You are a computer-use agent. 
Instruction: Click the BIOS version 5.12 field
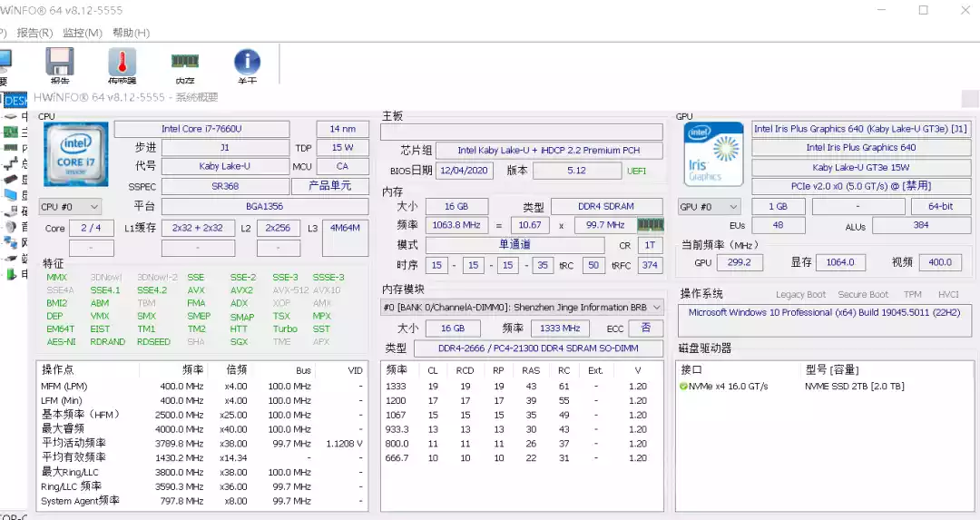(577, 171)
